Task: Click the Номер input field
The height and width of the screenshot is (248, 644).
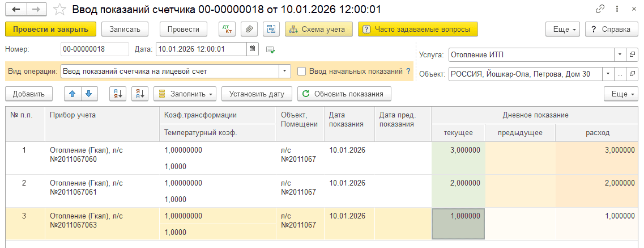Action: click(x=95, y=49)
